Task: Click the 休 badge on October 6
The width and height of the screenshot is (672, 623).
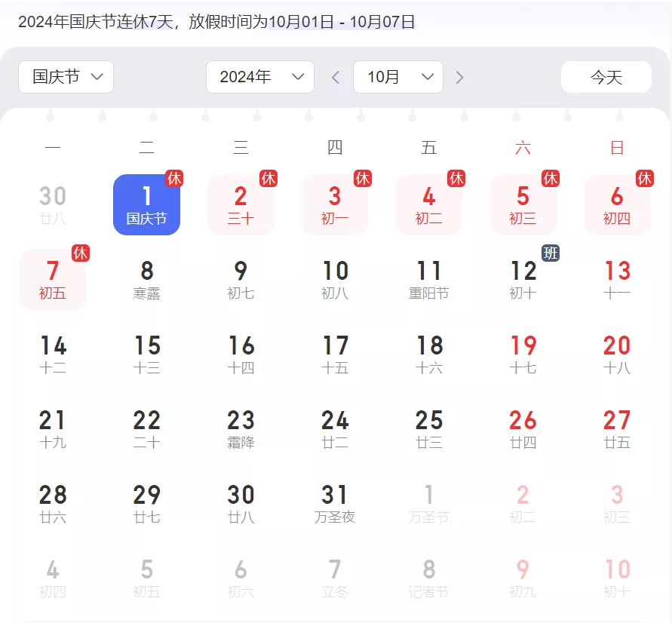Action: point(645,179)
